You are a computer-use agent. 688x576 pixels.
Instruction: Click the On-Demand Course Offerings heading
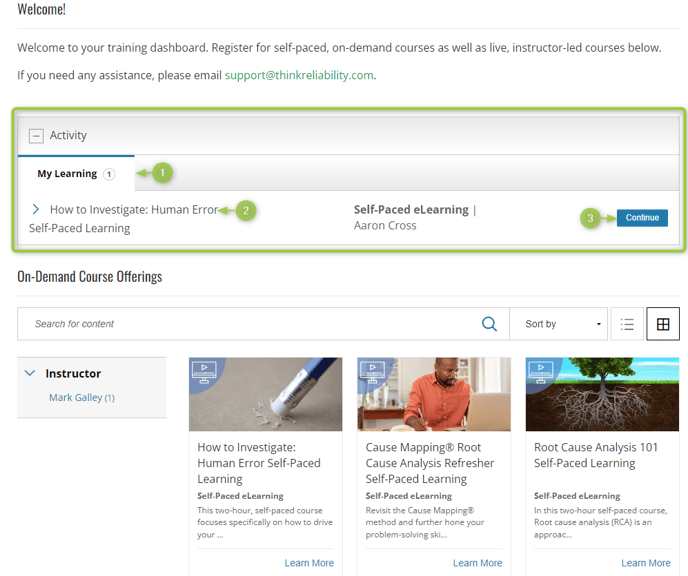tap(90, 277)
